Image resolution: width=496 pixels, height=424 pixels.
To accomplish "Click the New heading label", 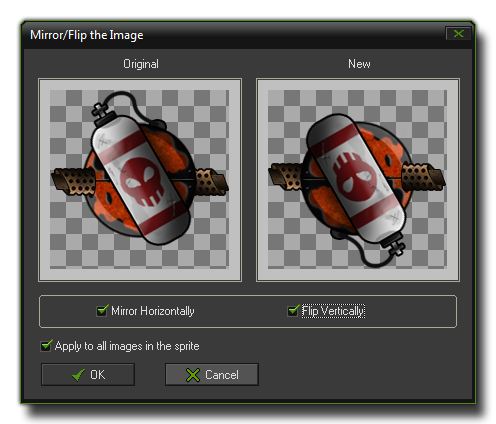I will 359,63.
